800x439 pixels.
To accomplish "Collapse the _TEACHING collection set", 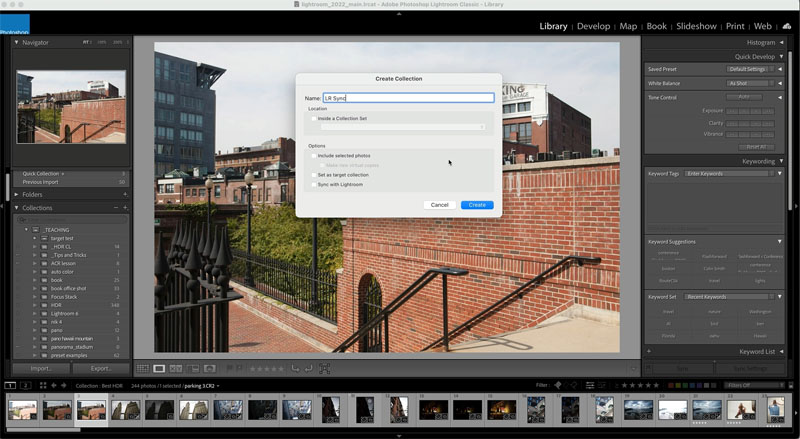I will point(27,230).
